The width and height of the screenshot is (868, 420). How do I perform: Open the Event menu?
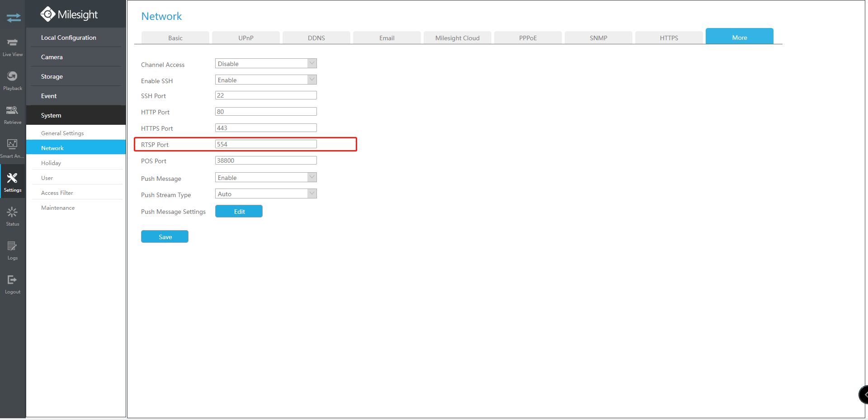[76, 96]
